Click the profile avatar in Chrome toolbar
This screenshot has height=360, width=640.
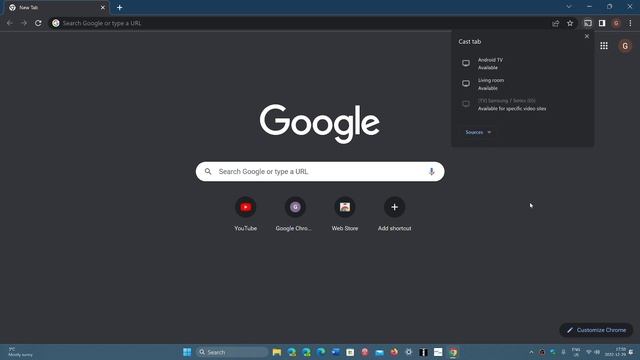(616, 23)
